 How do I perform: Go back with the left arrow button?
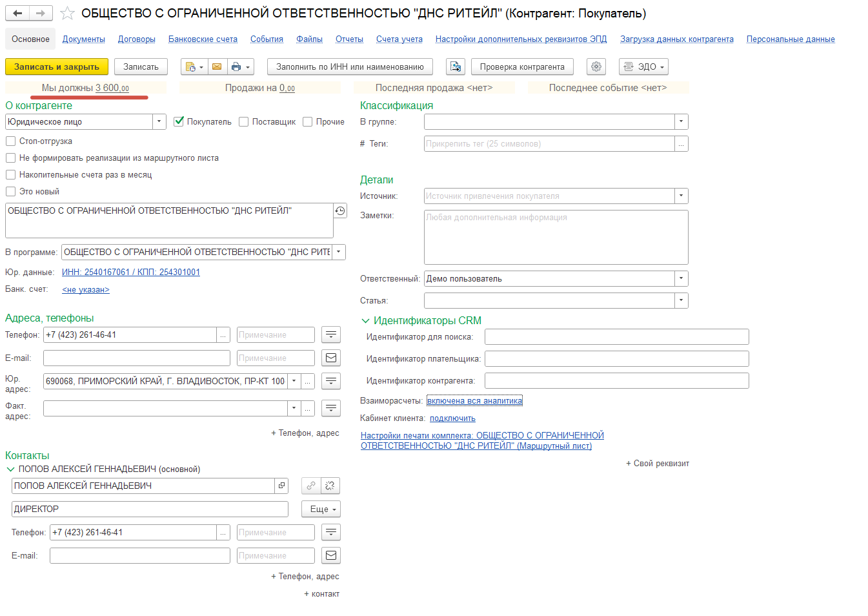coord(17,13)
